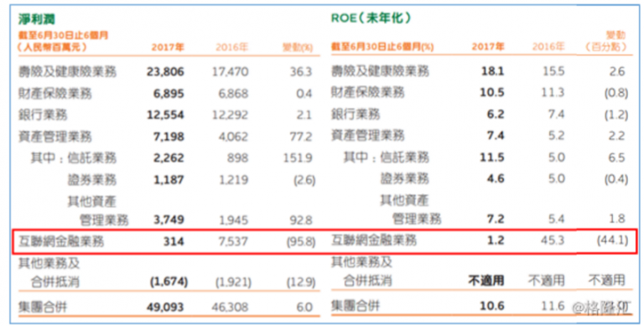Viewport: 644px width, 326px height.
Task: Click the ROE（未年化）heading
Action: coord(371,18)
